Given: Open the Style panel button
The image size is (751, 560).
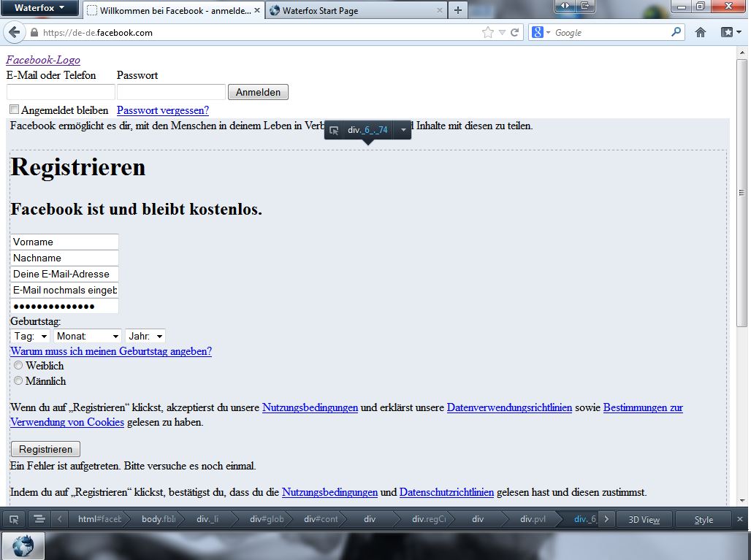Looking at the screenshot, I should tap(704, 519).
